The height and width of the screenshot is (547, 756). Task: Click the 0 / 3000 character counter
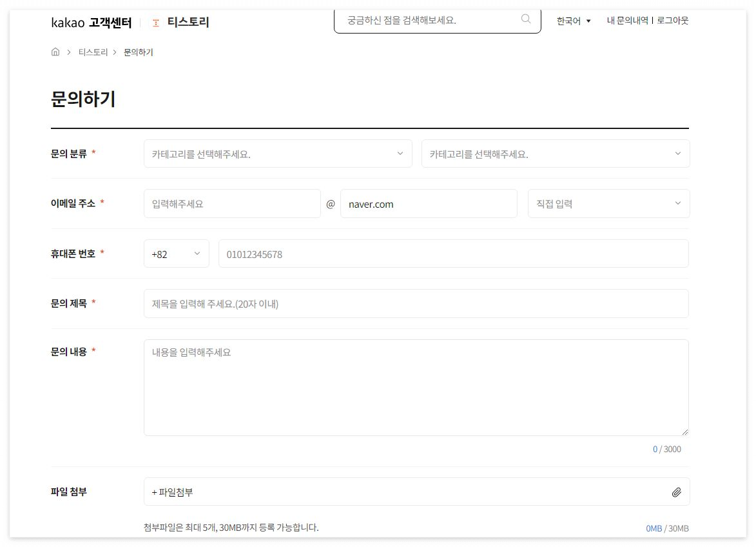[667, 449]
